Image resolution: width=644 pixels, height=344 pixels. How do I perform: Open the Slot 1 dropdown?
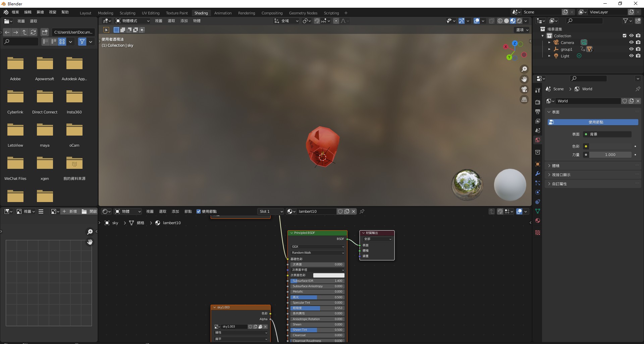coord(271,211)
